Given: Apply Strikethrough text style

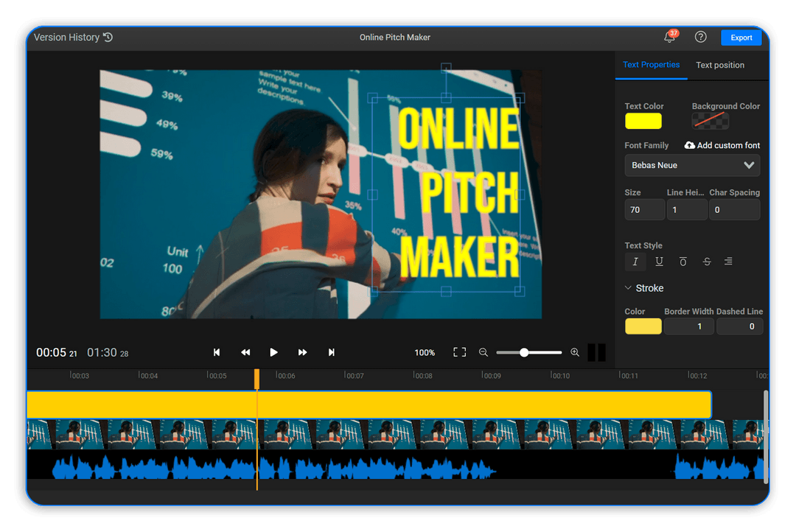Looking at the screenshot, I should click(707, 262).
